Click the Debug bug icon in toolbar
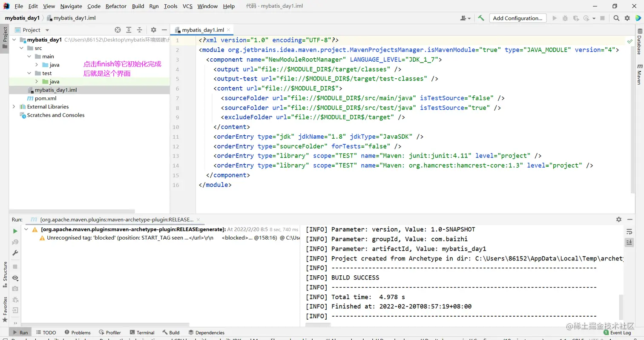The width and height of the screenshot is (644, 340). [565, 18]
